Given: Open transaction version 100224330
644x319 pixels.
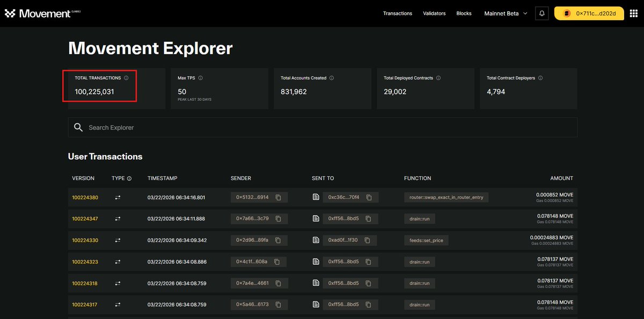Looking at the screenshot, I should [x=85, y=240].
